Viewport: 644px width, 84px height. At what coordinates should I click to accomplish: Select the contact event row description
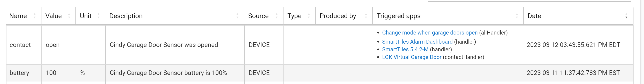[164, 45]
